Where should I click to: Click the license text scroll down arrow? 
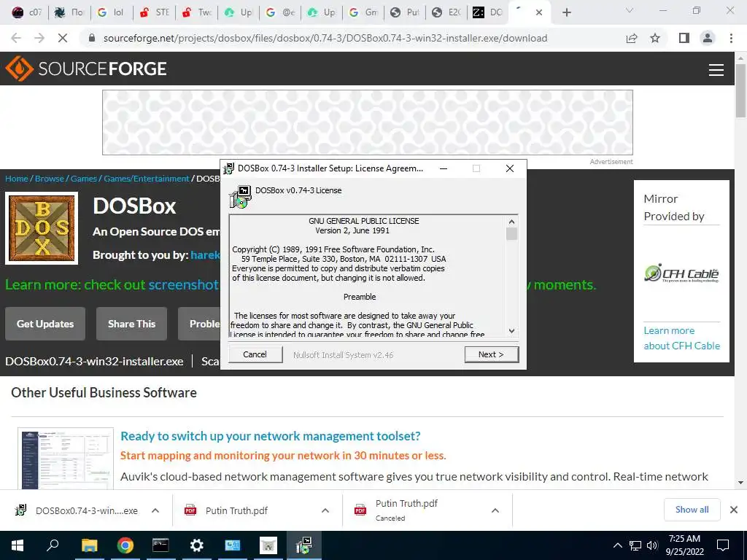(x=511, y=330)
